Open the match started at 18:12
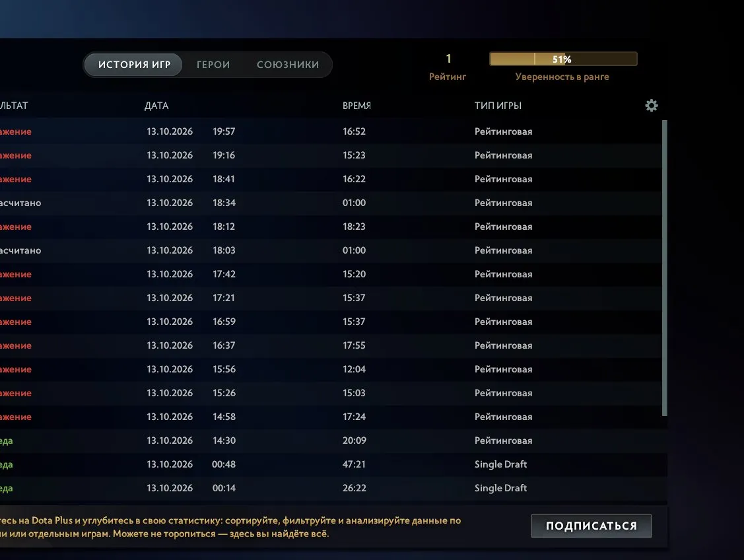The height and width of the screenshot is (560, 744). coord(331,227)
